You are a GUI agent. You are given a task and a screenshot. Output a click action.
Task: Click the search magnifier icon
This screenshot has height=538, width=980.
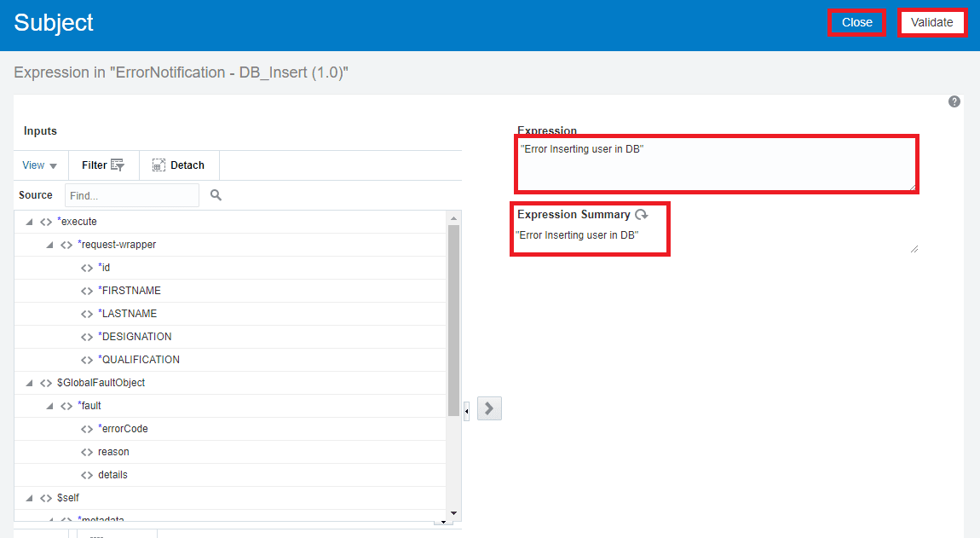point(216,194)
